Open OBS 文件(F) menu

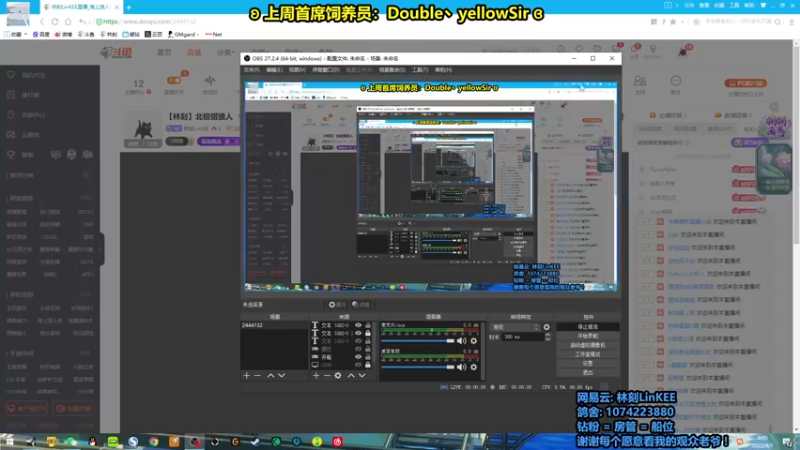tap(252, 70)
